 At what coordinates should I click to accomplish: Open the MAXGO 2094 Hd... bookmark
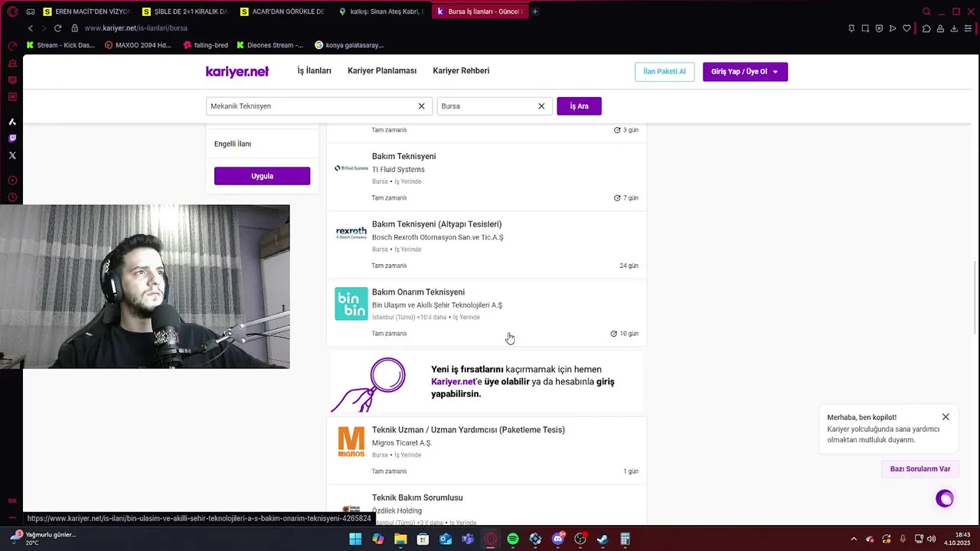pyautogui.click(x=138, y=45)
